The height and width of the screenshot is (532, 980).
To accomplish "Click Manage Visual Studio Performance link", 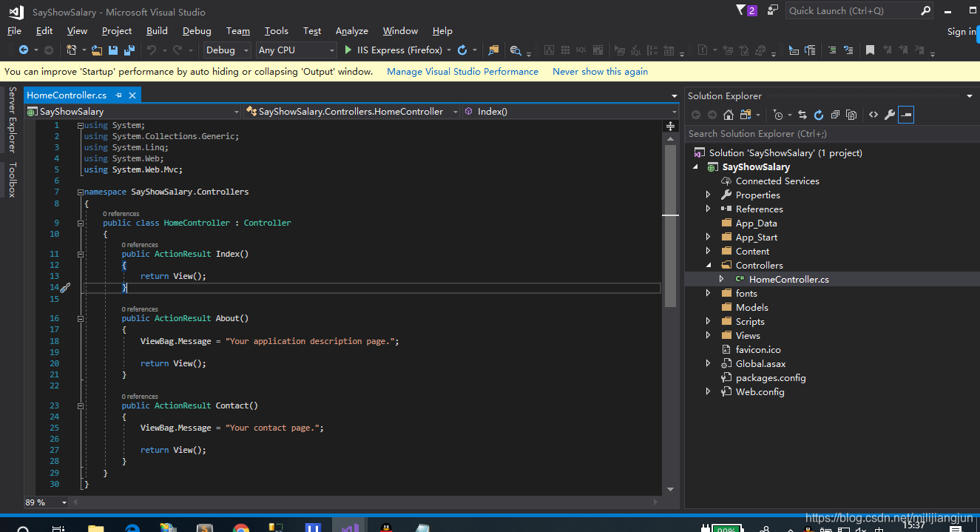I will point(462,72).
